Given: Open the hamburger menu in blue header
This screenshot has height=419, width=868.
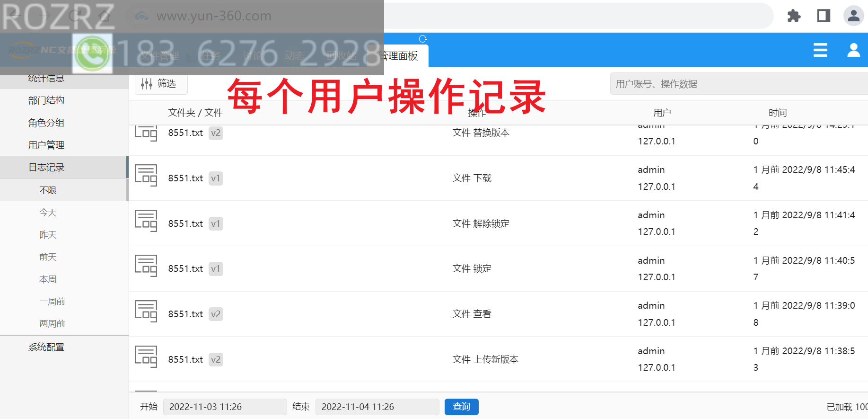Looking at the screenshot, I should coord(820,50).
